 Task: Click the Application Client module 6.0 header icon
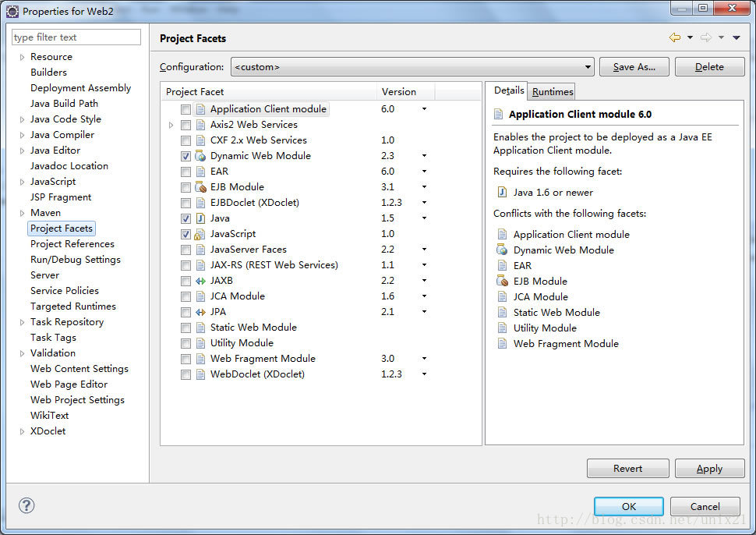[499, 115]
